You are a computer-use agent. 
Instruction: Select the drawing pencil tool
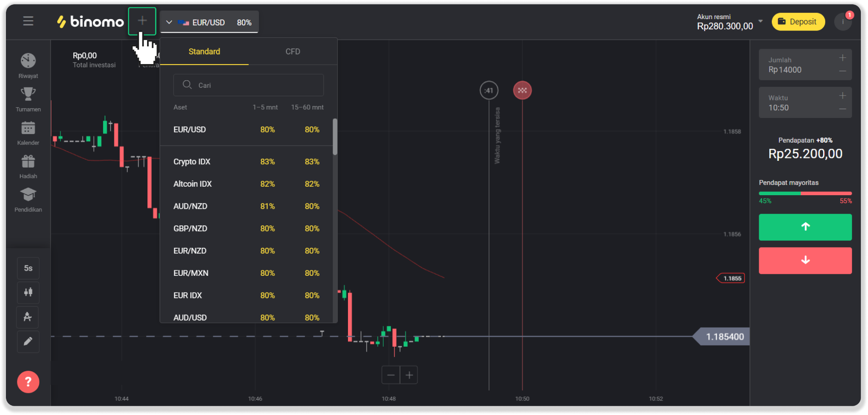pos(28,342)
